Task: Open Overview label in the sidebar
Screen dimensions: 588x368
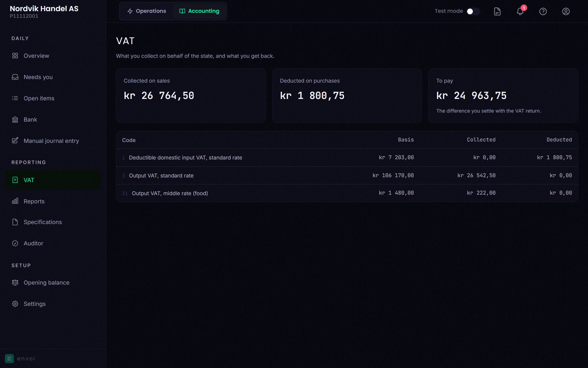Action: 36,56
